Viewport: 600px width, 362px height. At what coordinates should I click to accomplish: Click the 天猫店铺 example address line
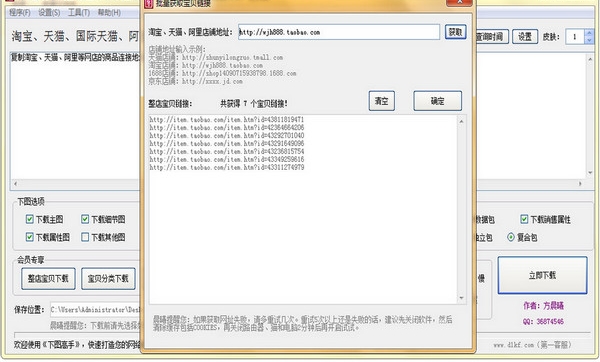(216, 57)
